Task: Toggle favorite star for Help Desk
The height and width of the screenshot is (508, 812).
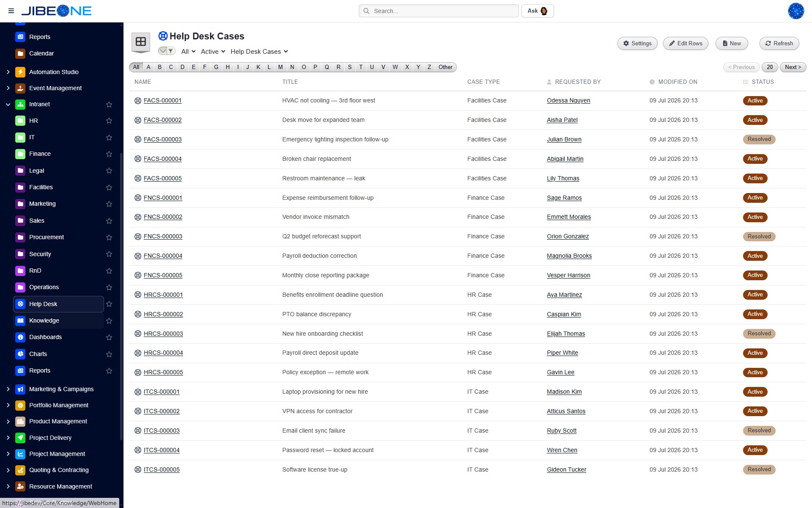Action: pyautogui.click(x=109, y=304)
